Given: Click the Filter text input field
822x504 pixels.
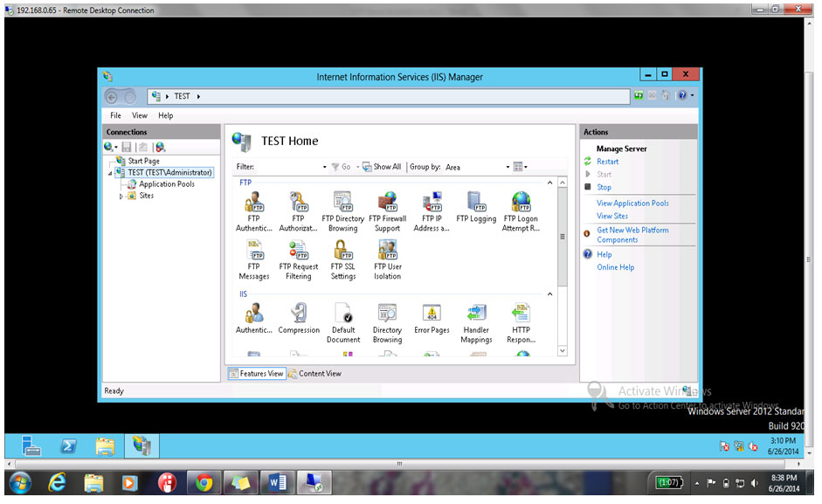Looking at the screenshot, I should 287,167.
